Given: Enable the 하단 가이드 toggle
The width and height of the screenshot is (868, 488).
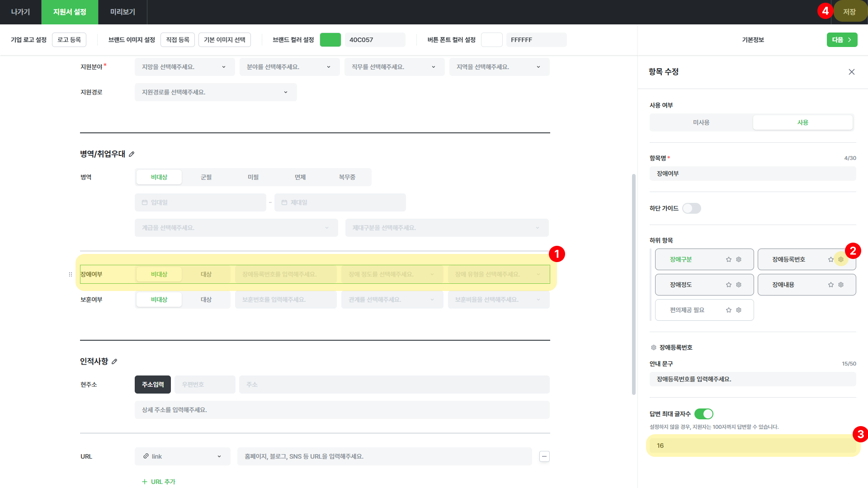Looking at the screenshot, I should point(691,208).
